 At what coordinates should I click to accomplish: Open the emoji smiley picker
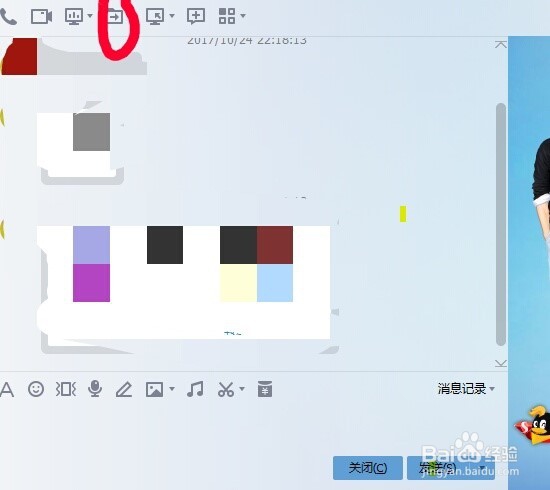point(36,389)
